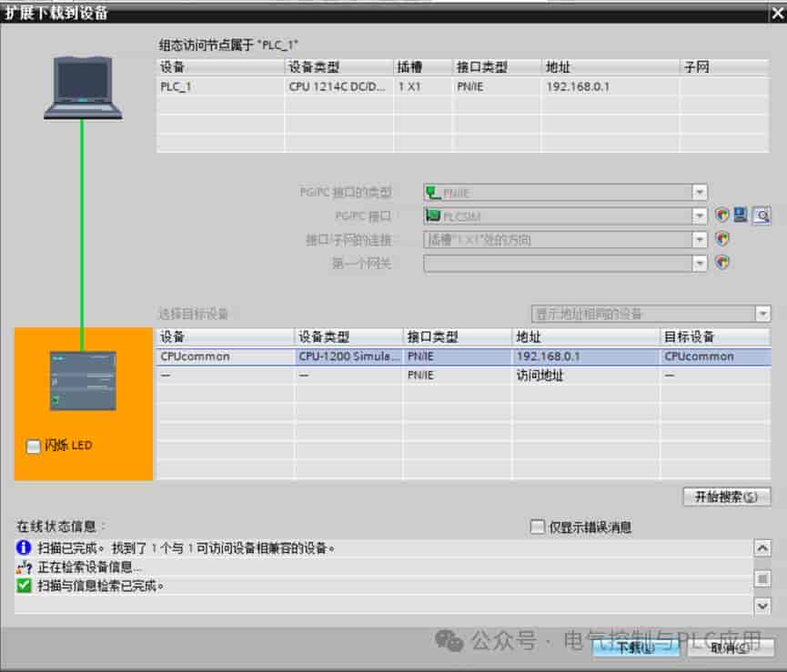787x672 pixels.
Task: Open the interface/subnet connection dropdown
Action: pos(699,240)
